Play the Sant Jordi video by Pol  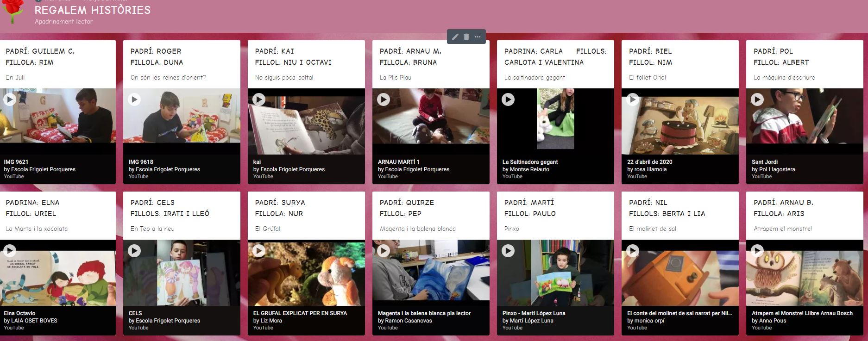757,99
